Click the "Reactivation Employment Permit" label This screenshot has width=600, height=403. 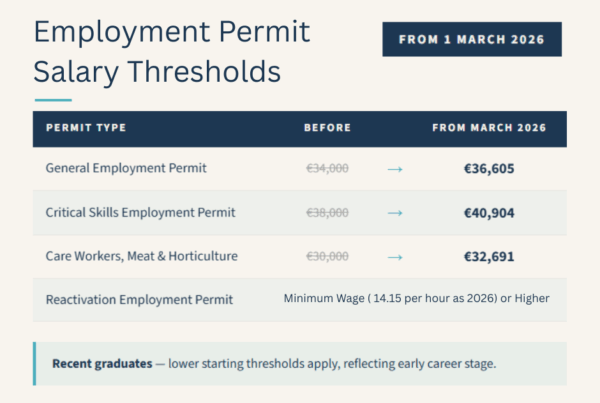pyautogui.click(x=139, y=299)
